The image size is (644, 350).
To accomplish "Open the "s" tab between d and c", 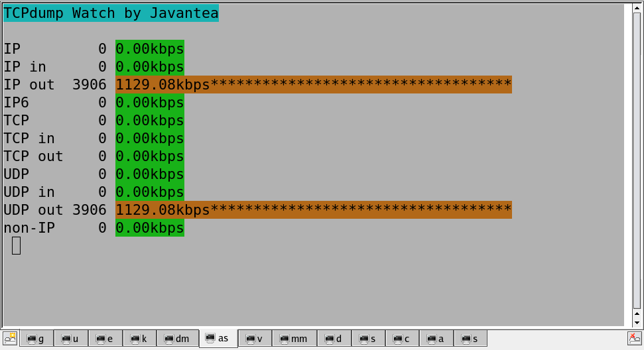I will (368, 339).
